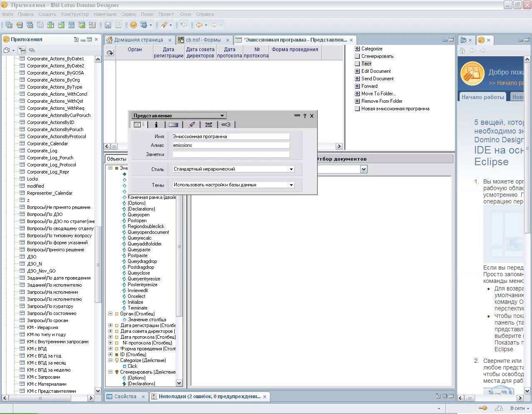The image size is (532, 414).
Task: Select the Тест action in the actions list
Action: click(x=366, y=64)
